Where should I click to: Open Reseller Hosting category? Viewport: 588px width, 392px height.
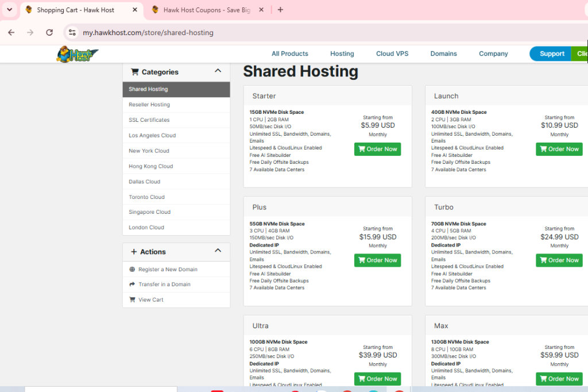[x=176, y=105]
